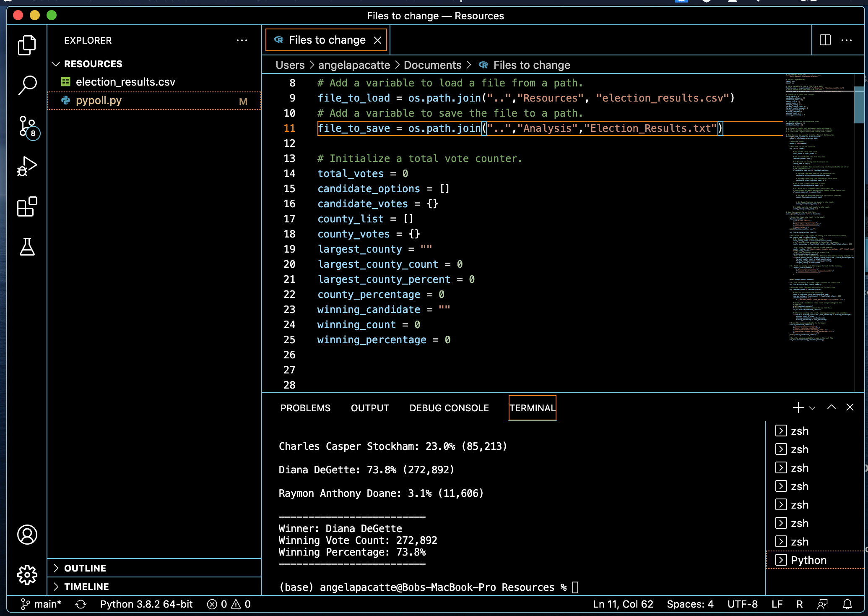Open the Search view in activity bar
This screenshot has height=616, width=868.
pyautogui.click(x=27, y=85)
